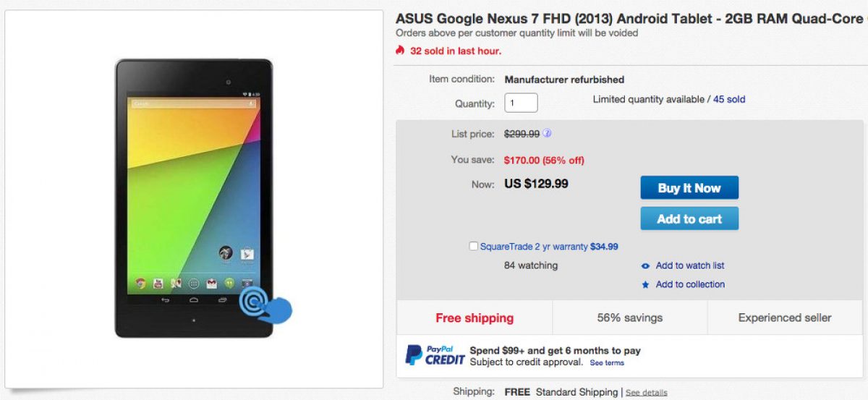Screen dimensions: 868x400
Task: Click the Quantity input field
Action: pyautogui.click(x=521, y=103)
